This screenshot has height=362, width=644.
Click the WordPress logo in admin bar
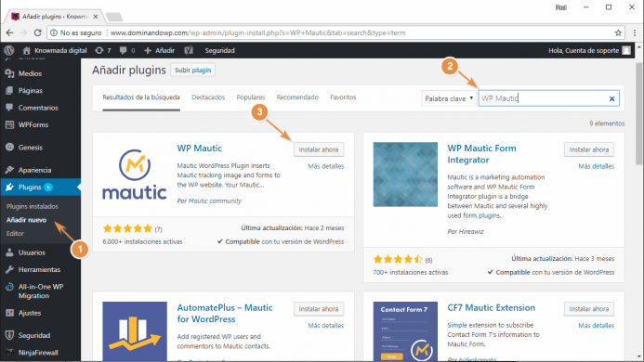[9, 50]
